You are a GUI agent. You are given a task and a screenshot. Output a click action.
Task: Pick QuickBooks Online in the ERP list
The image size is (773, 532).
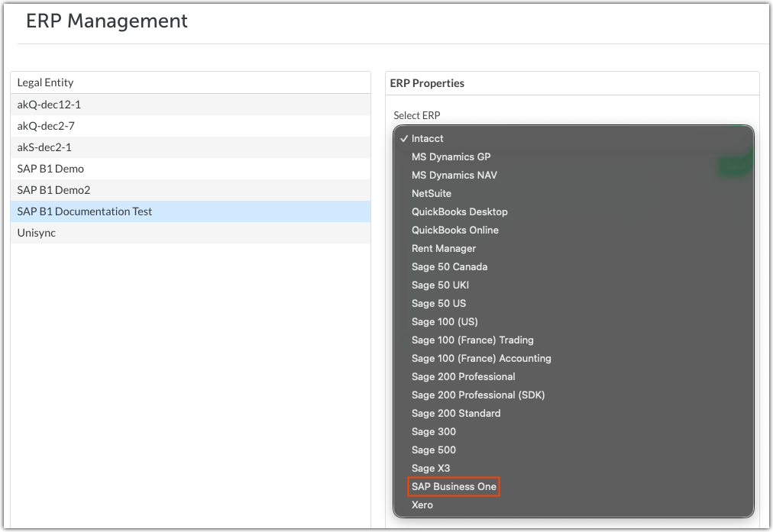click(x=574, y=230)
